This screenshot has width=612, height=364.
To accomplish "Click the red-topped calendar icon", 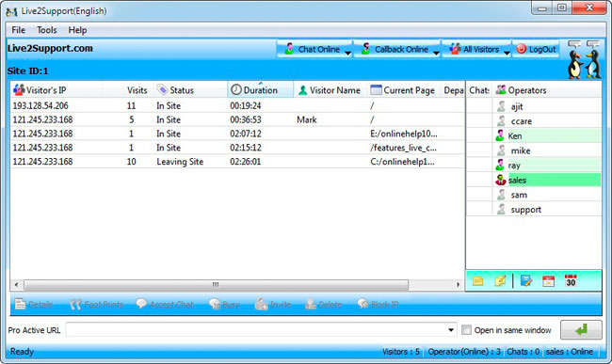I will click(x=548, y=281).
